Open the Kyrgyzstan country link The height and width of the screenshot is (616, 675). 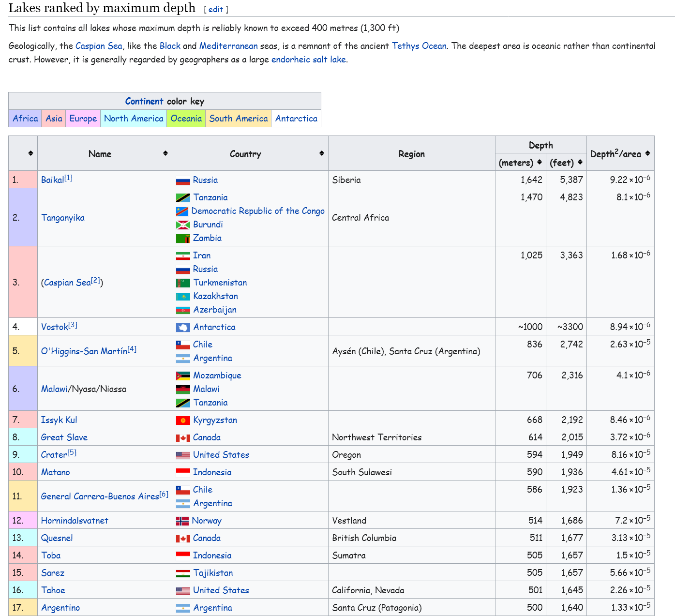[x=215, y=420]
